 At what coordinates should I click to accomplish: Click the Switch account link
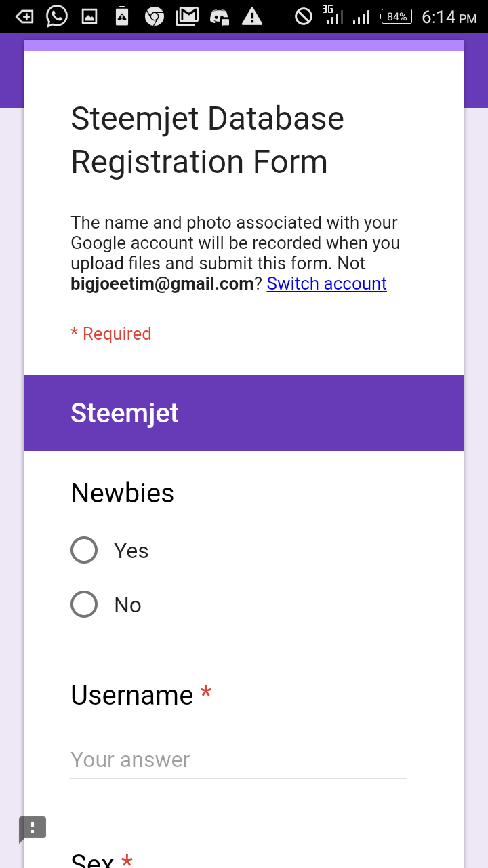(327, 283)
